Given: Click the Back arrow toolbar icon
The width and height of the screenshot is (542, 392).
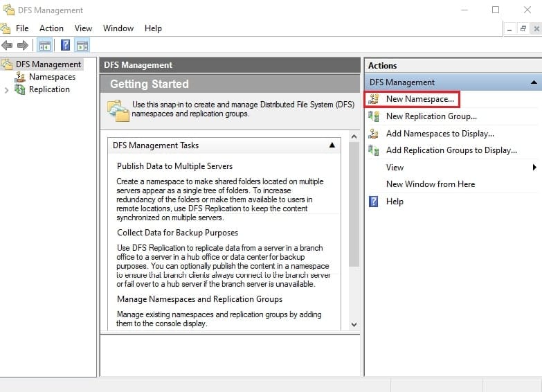Looking at the screenshot, I should click(7, 45).
